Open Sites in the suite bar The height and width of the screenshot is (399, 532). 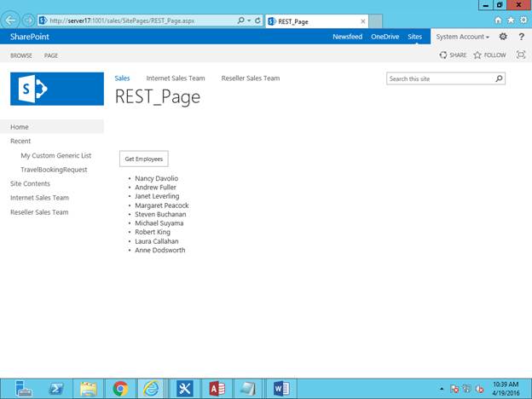tap(414, 37)
